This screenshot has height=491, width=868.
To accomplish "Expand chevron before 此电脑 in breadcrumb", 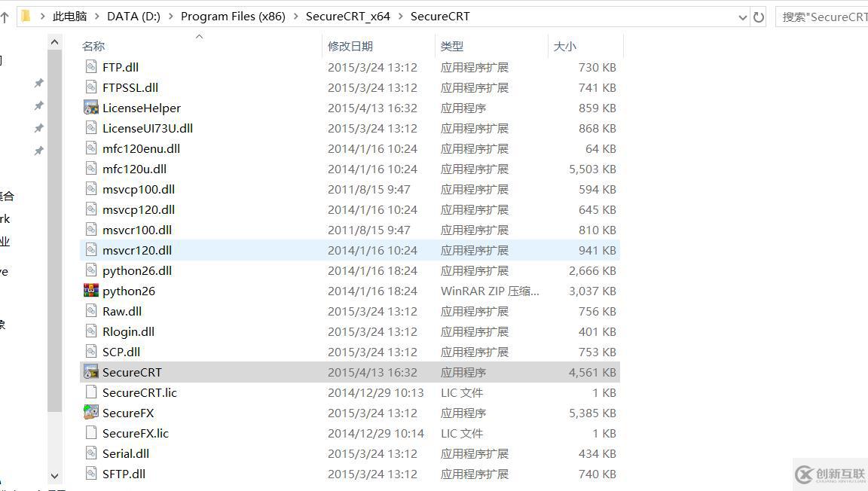I will (42, 17).
